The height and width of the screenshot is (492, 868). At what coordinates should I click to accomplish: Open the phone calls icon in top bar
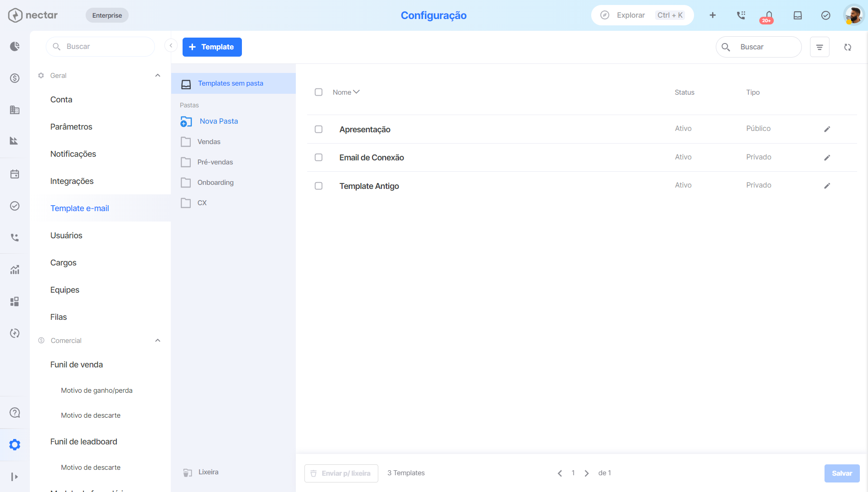click(741, 15)
